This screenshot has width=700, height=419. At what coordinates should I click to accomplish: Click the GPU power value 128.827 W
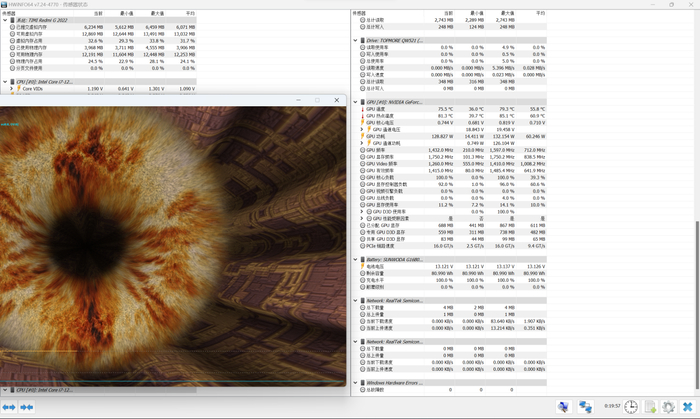tap(442, 136)
